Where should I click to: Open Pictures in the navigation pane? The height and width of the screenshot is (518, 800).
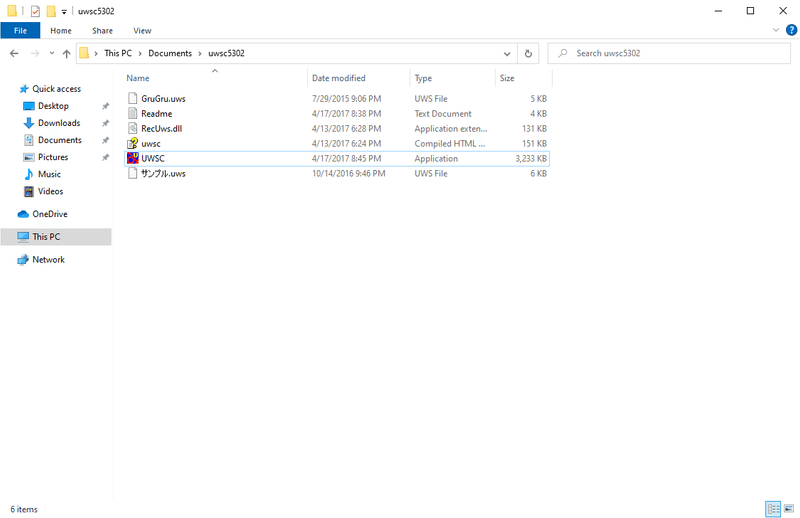coord(53,157)
